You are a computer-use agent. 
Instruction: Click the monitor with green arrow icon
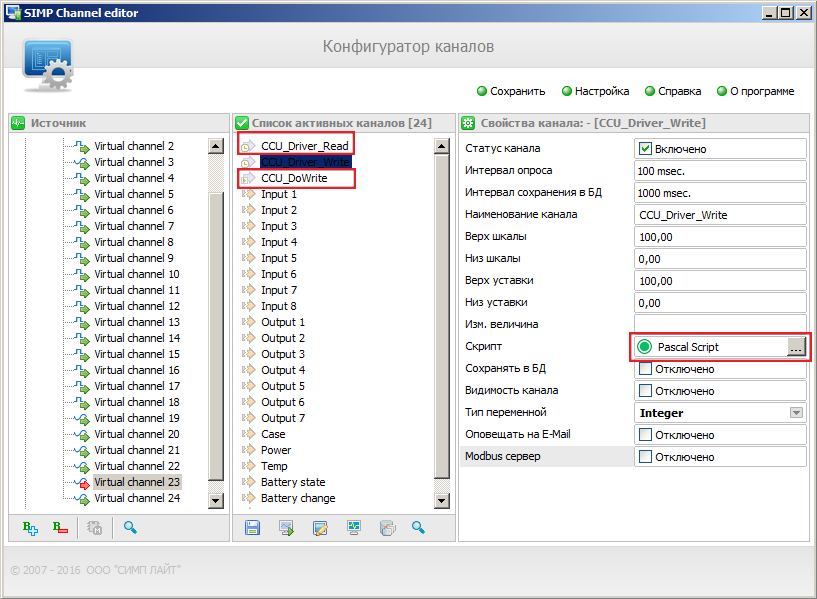[287, 528]
